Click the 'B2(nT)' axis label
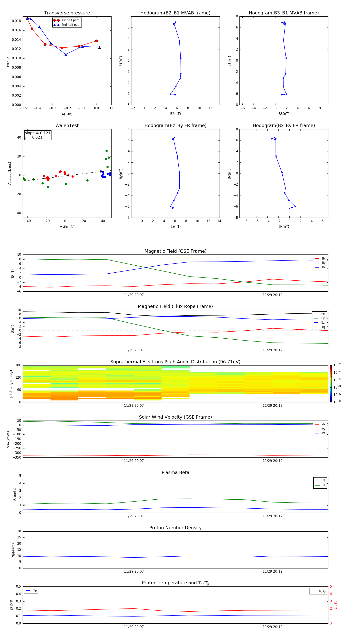351x644 pixels. (175, 114)
